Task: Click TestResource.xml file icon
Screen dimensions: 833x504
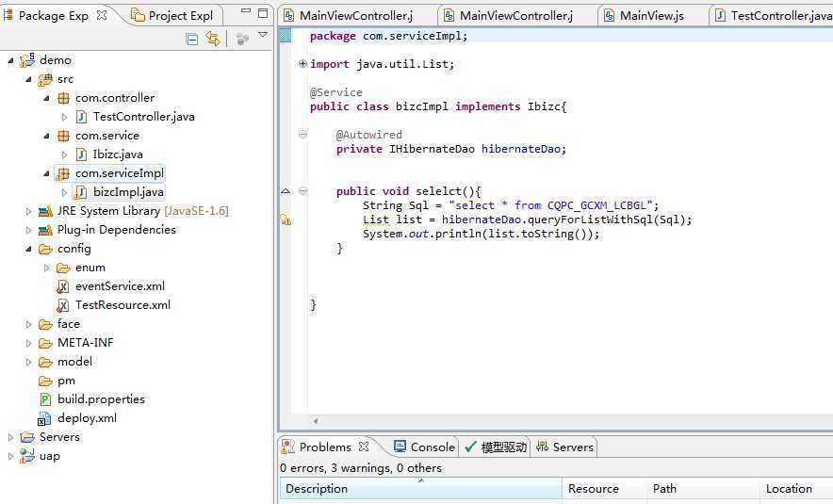Action: [x=63, y=305]
